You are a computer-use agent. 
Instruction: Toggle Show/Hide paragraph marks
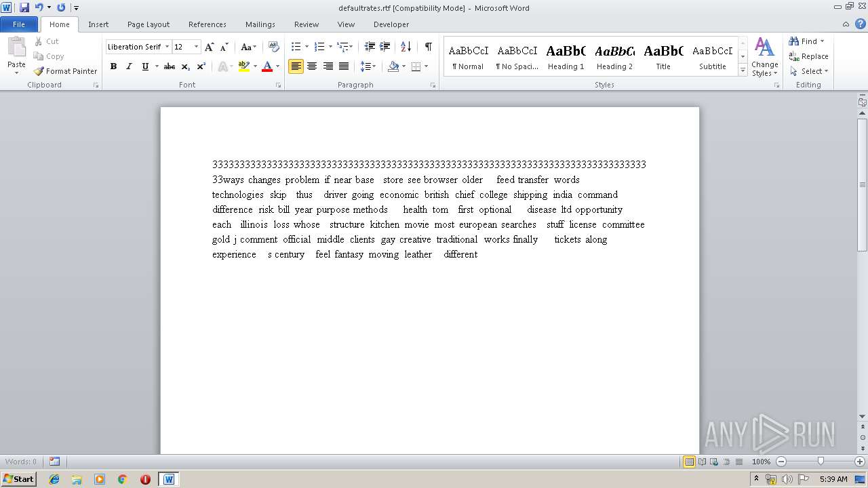pyautogui.click(x=429, y=47)
